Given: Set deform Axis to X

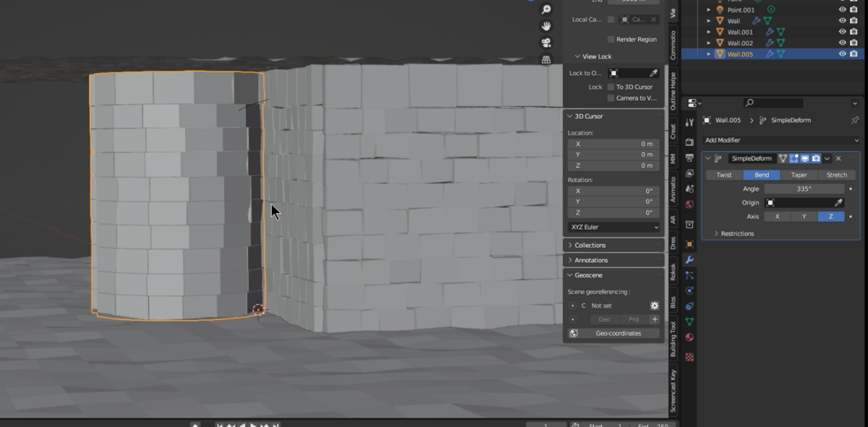Looking at the screenshot, I should [778, 217].
